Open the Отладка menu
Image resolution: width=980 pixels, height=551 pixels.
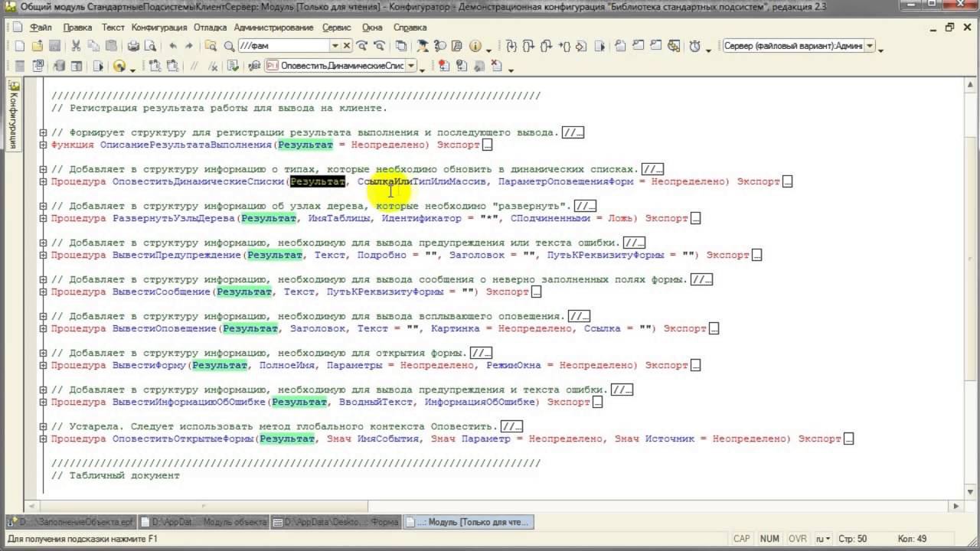(211, 27)
